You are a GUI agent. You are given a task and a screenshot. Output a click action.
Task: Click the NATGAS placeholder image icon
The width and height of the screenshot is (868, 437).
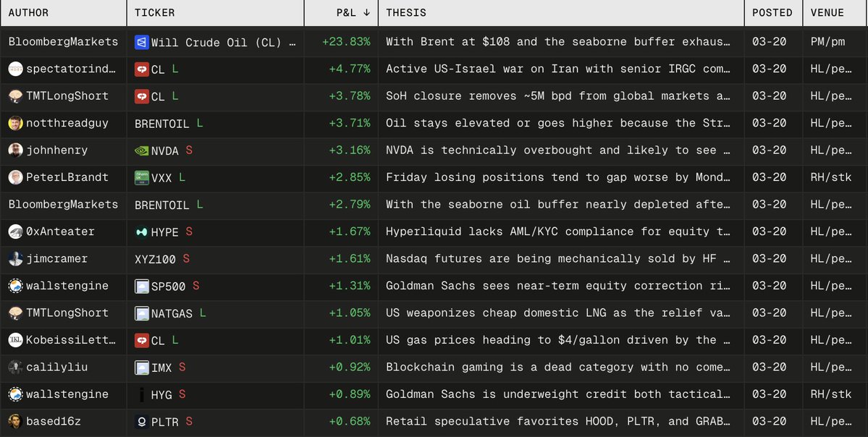coord(142,313)
